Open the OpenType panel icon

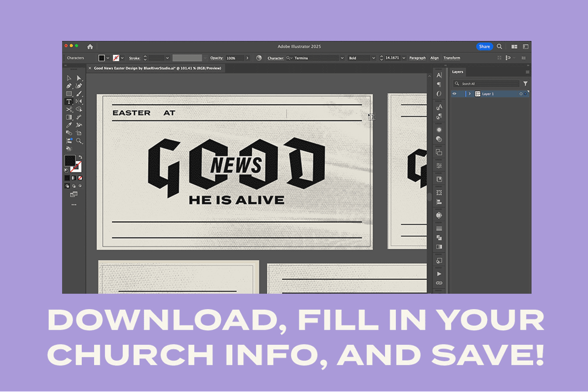coord(439,93)
